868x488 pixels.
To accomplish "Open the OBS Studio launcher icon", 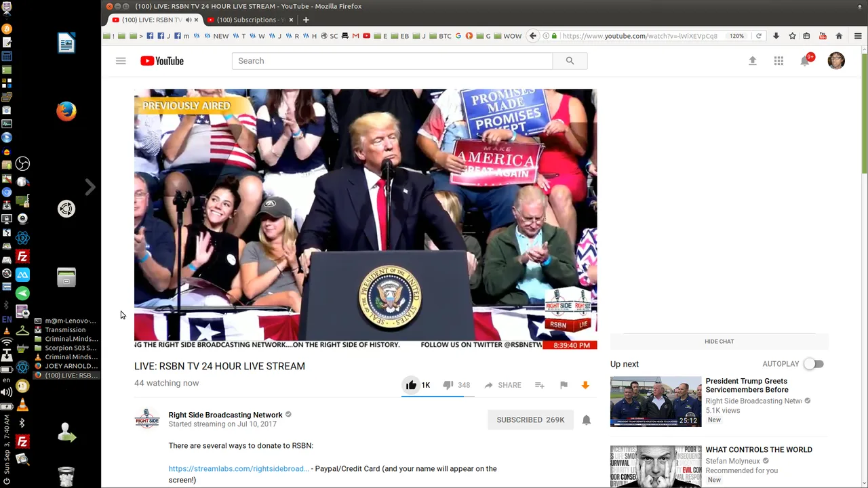I will coord(22,163).
